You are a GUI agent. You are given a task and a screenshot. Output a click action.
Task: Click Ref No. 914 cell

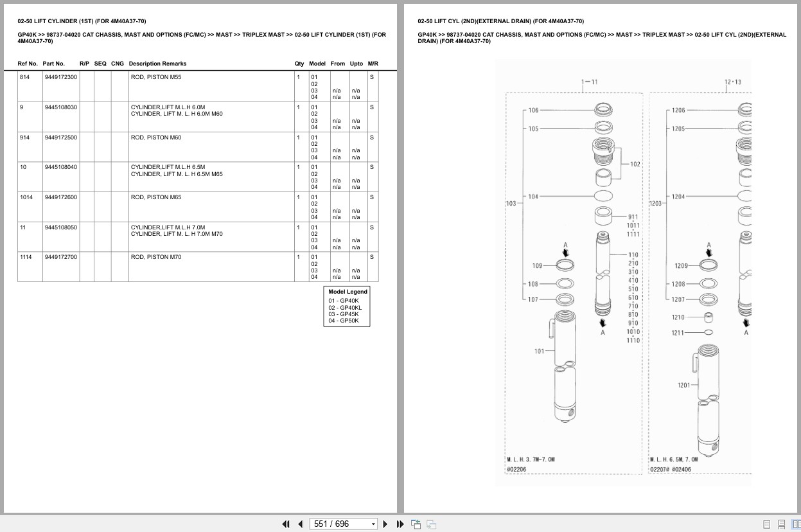[30, 147]
